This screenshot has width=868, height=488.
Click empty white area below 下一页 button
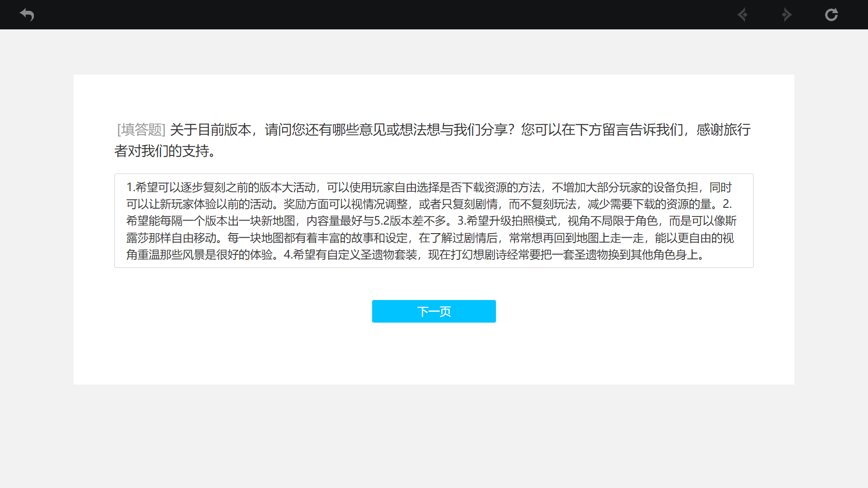pos(434,355)
